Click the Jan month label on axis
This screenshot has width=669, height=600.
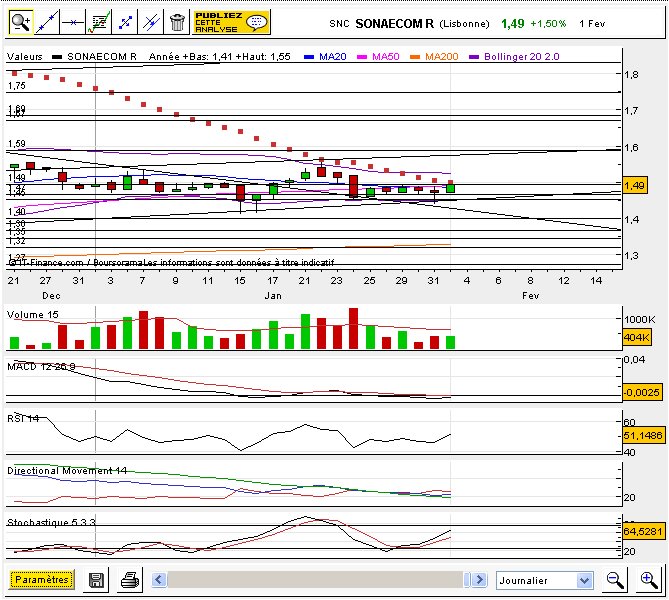273,296
